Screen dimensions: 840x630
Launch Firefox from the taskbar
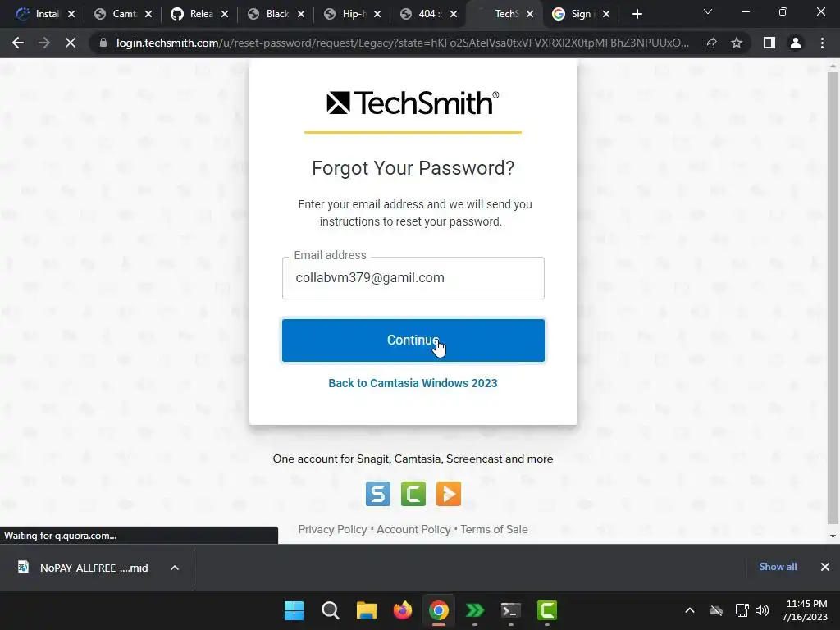tap(402, 610)
